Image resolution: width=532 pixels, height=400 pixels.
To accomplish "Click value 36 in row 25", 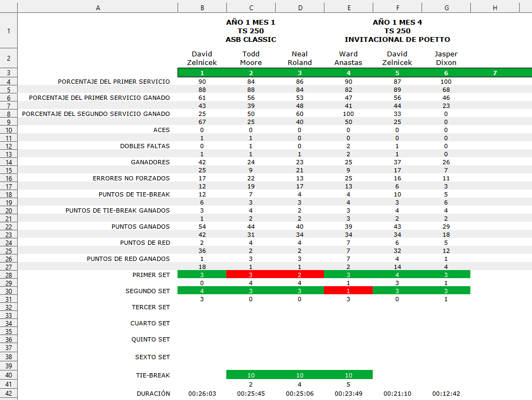I will (202, 251).
